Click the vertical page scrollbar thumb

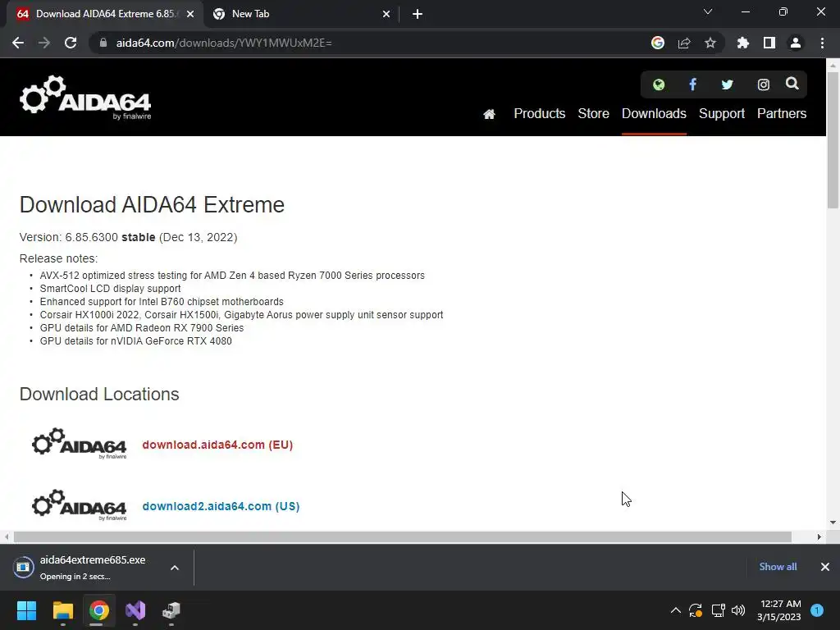[x=833, y=139]
